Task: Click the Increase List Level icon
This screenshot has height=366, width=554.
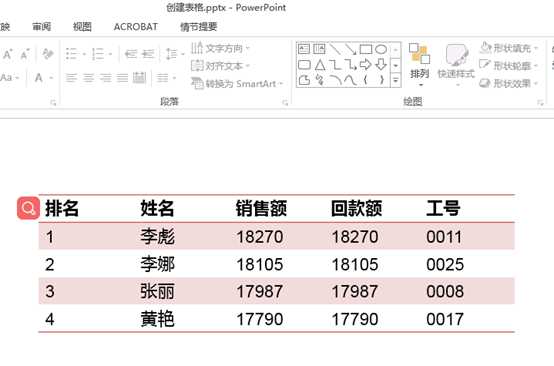Action: coord(148,54)
